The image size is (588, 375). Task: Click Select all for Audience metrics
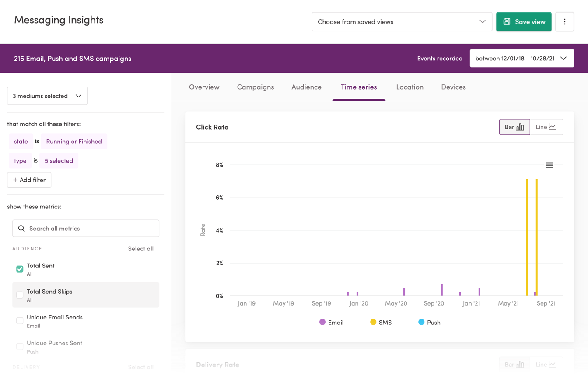[x=140, y=248]
